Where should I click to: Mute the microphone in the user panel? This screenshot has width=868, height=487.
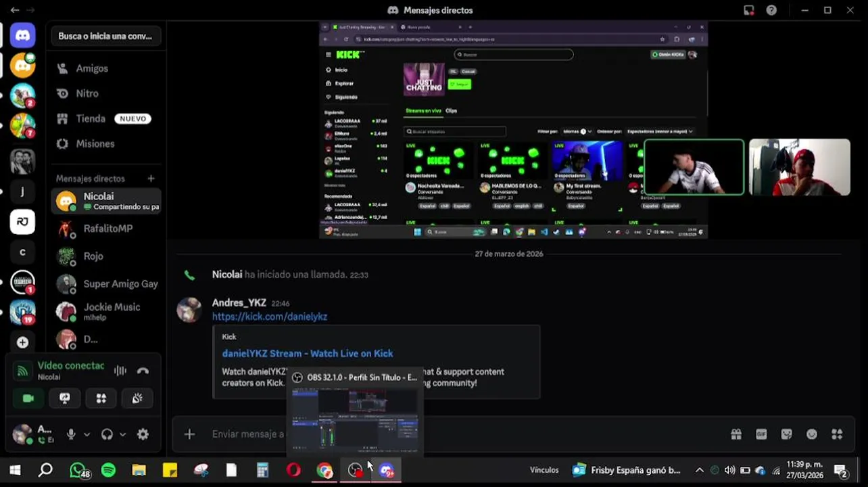(x=71, y=434)
